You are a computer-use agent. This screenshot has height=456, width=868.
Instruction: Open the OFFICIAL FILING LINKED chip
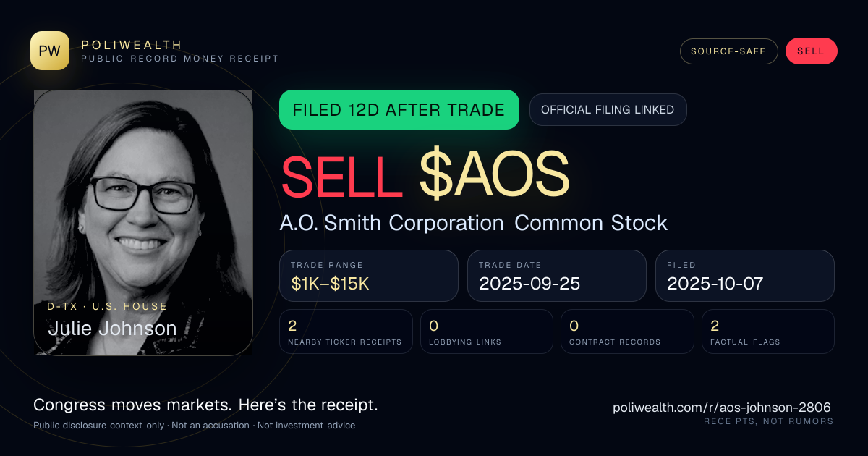pos(608,110)
